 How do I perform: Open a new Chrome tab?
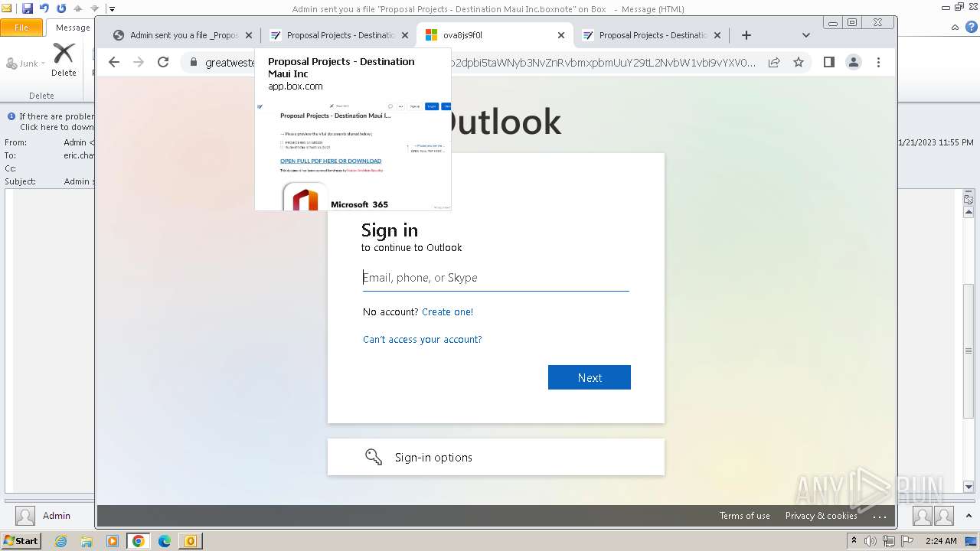(x=746, y=35)
